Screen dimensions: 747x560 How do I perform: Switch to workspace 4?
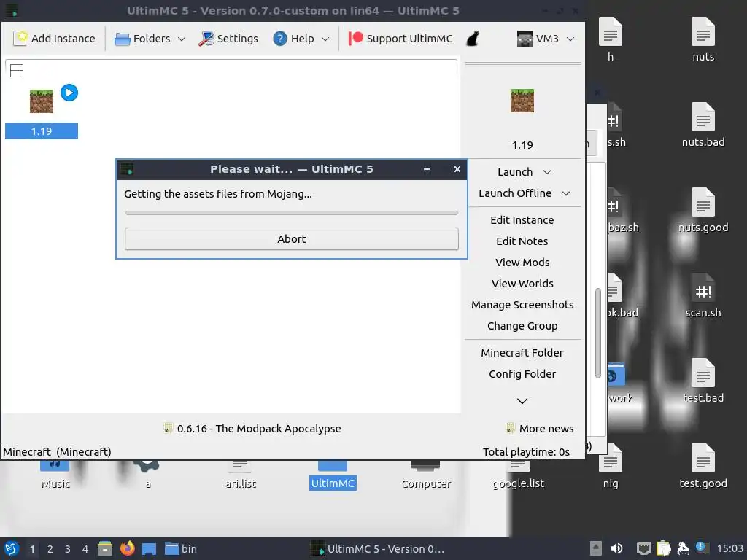85,549
